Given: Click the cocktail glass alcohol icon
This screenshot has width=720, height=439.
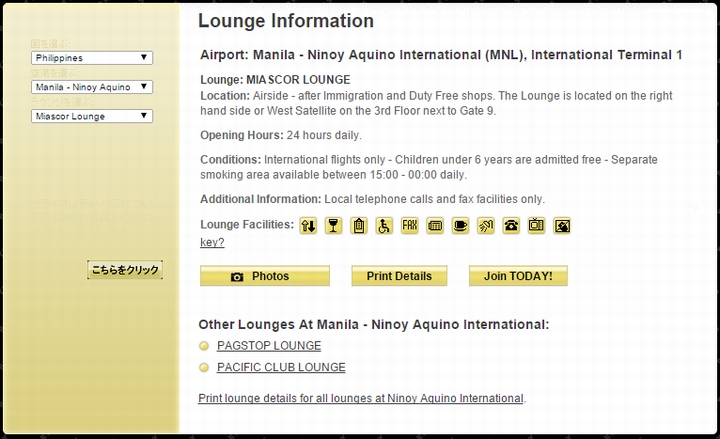Looking at the screenshot, I should coord(334,226).
